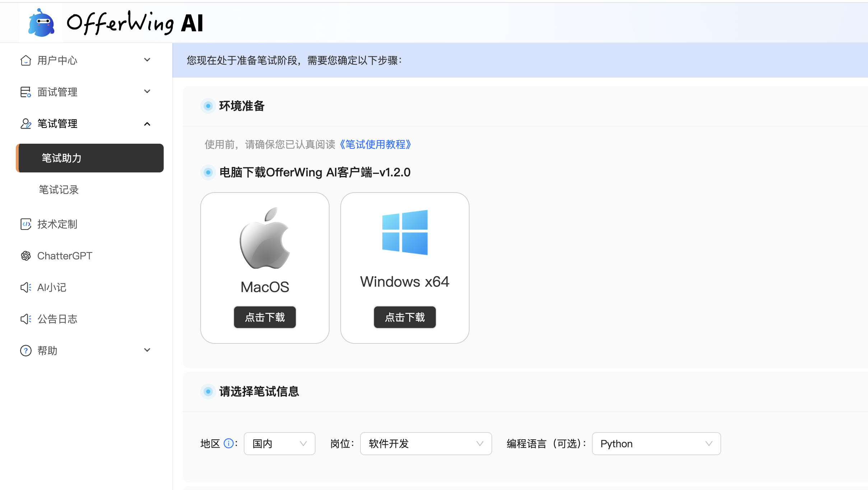Image resolution: width=868 pixels, height=490 pixels.
Task: Open the 地区 dropdown showing 国内
Action: click(x=279, y=444)
